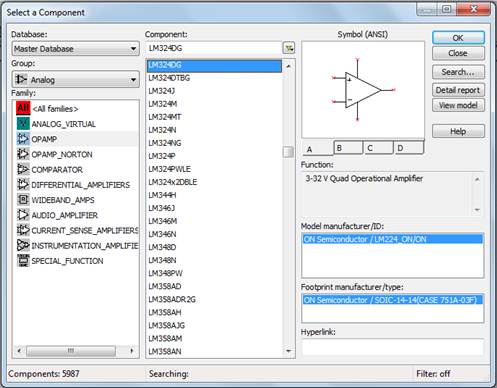This screenshot has height=388, width=497.
Task: Open the Search... dialog
Action: 458,72
